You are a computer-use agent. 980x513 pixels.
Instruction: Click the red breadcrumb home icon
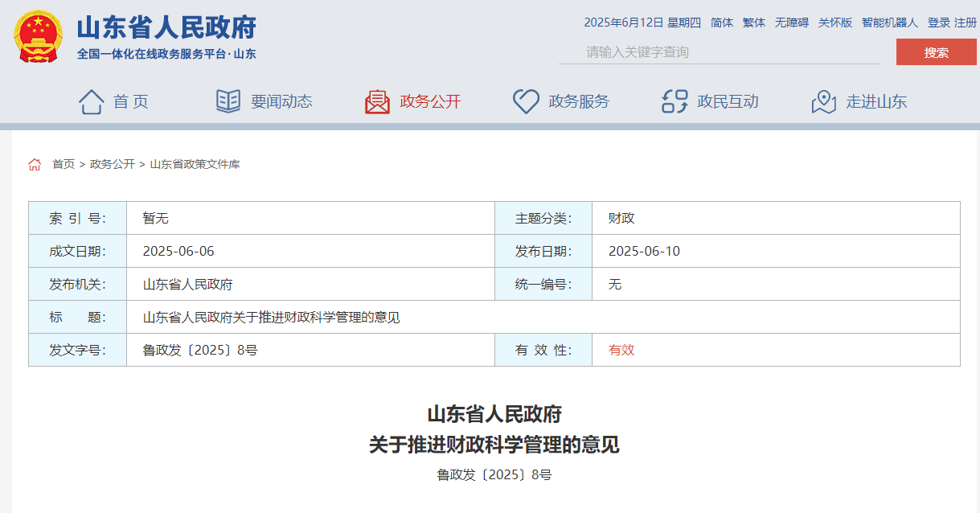tap(35, 164)
